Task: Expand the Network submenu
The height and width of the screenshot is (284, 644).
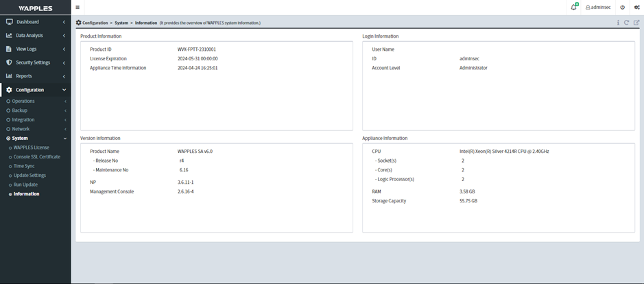Action: tap(21, 129)
